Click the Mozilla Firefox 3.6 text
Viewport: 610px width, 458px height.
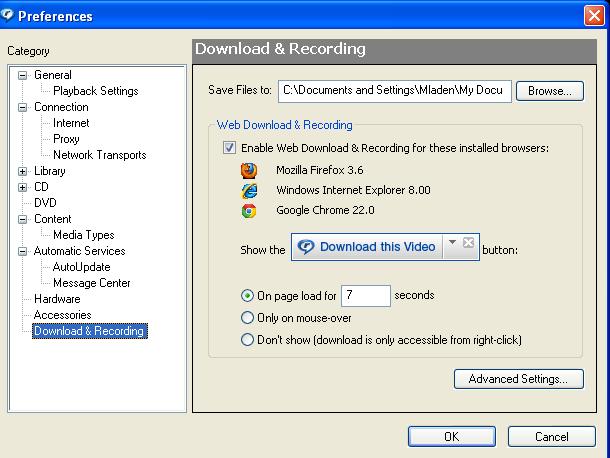coord(320,170)
